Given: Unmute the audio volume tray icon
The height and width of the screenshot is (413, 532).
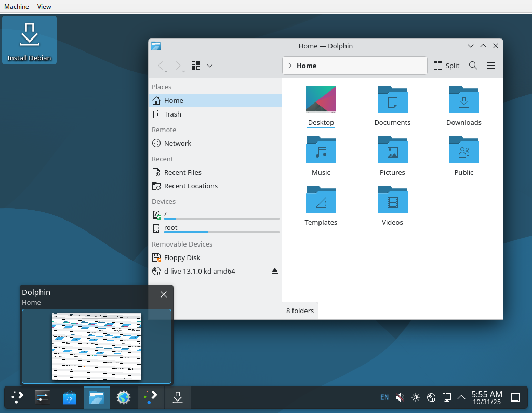Looking at the screenshot, I should pyautogui.click(x=400, y=397).
